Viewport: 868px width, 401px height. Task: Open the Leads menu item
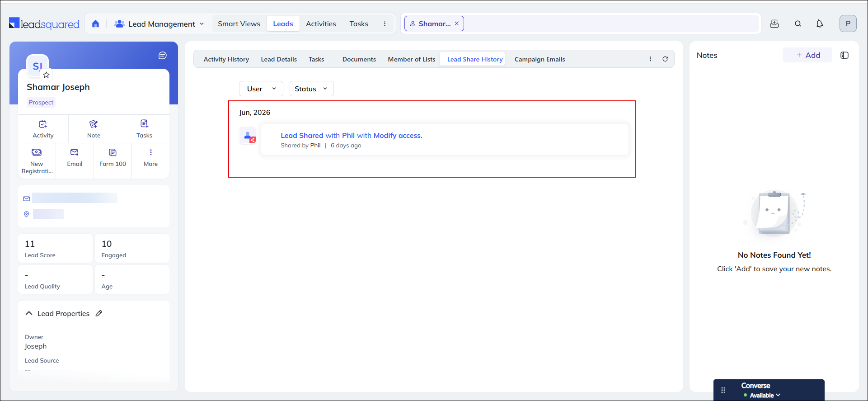point(283,24)
